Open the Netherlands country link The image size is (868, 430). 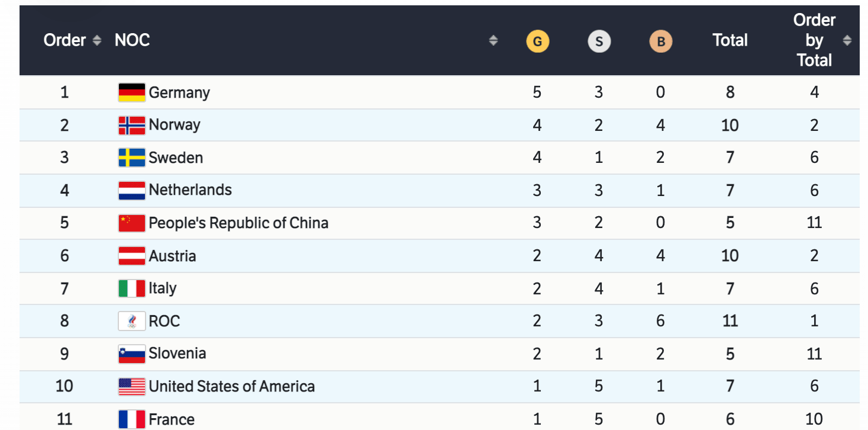tap(190, 190)
